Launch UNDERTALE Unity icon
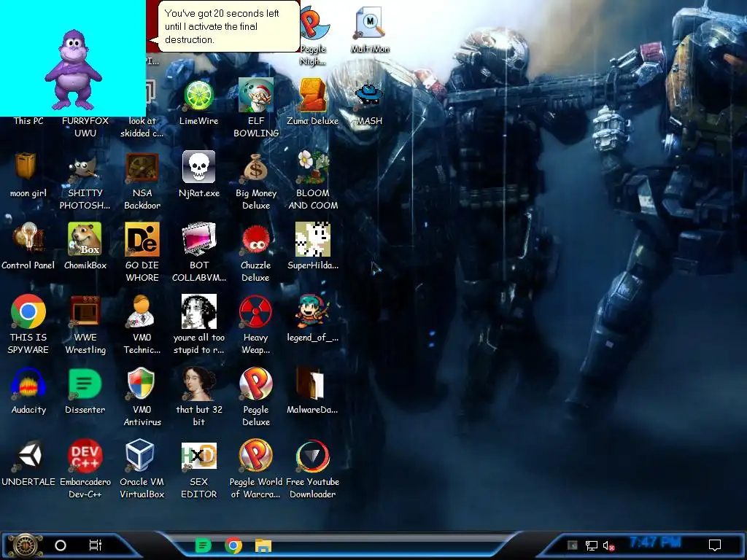The width and height of the screenshot is (747, 560). [x=28, y=456]
